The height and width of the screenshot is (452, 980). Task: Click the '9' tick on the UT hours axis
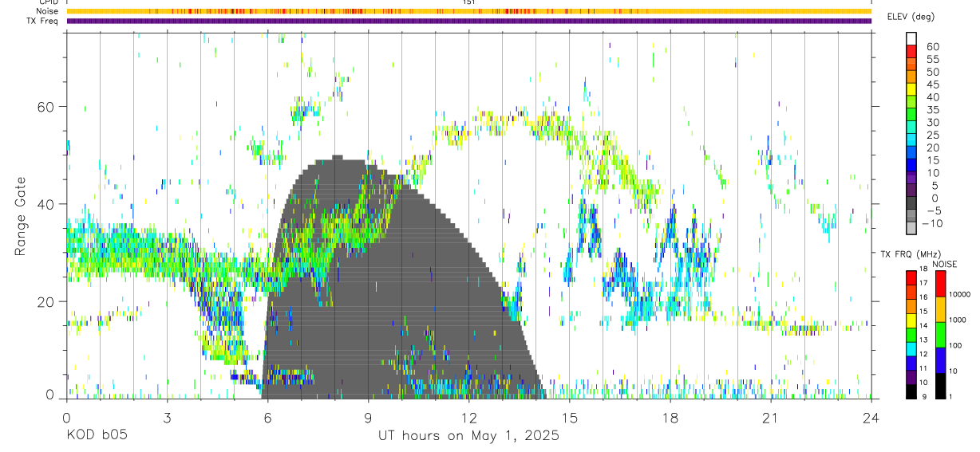[368, 418]
